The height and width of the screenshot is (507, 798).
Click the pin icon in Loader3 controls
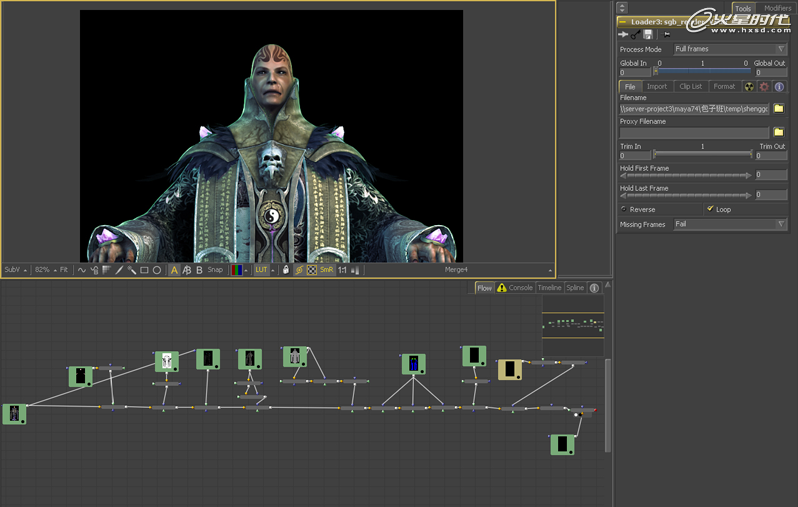tap(667, 35)
